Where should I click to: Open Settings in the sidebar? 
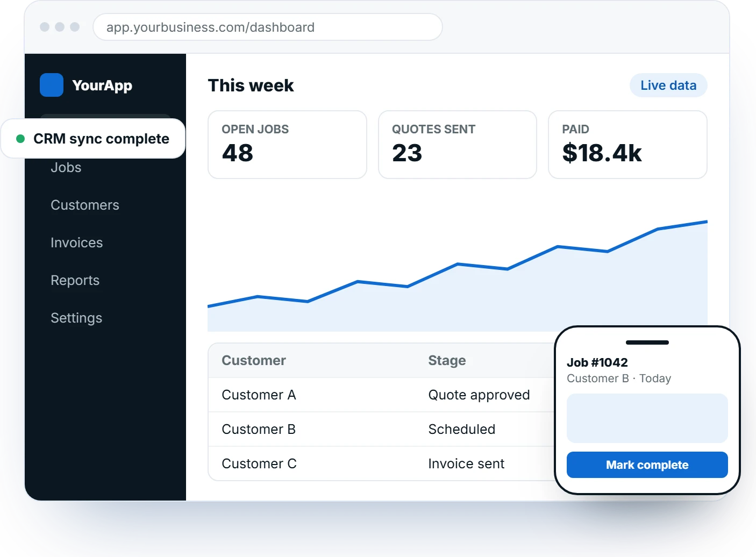[76, 318]
